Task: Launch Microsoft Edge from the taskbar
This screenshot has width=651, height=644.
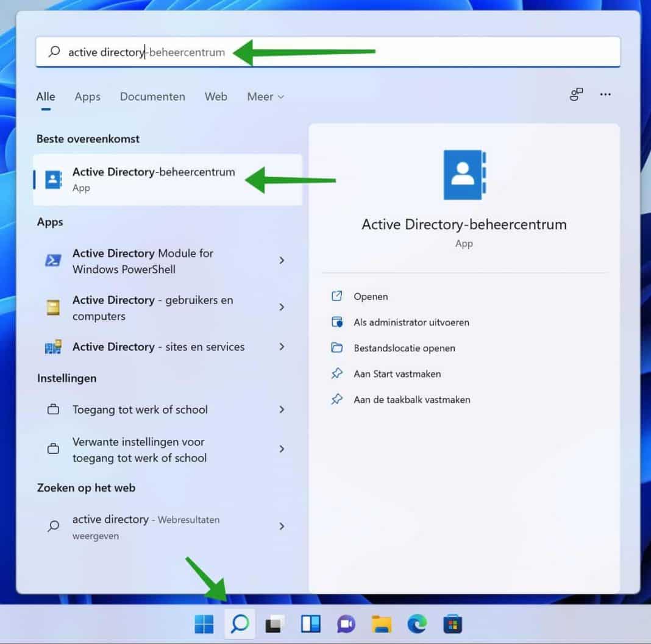Action: [x=417, y=624]
